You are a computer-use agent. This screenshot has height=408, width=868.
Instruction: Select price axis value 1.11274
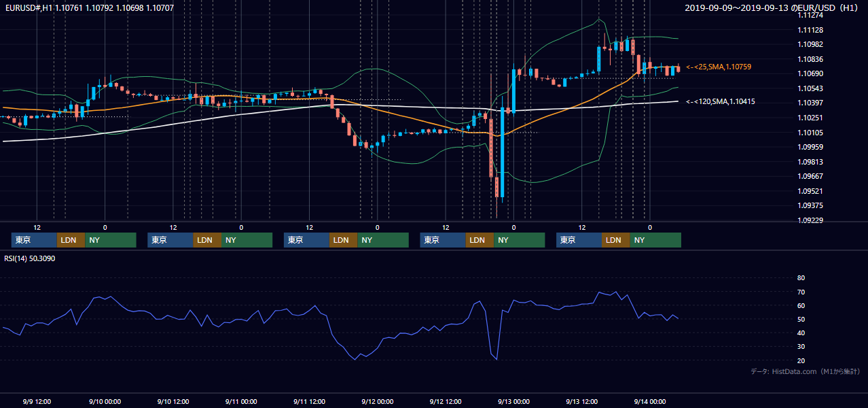click(810, 15)
